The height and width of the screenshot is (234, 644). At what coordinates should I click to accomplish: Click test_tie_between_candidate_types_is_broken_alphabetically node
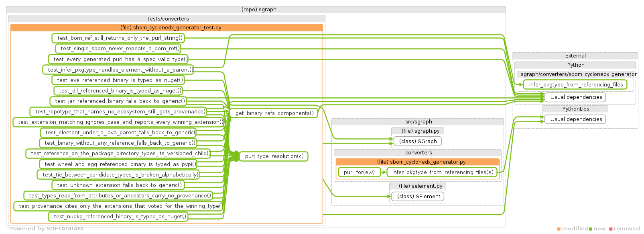click(118, 174)
